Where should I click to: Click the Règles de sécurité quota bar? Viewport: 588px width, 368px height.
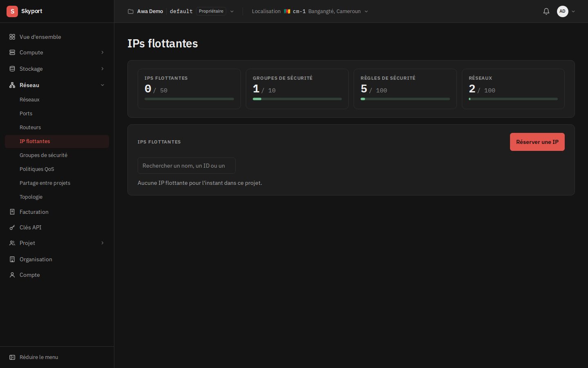[x=405, y=99]
